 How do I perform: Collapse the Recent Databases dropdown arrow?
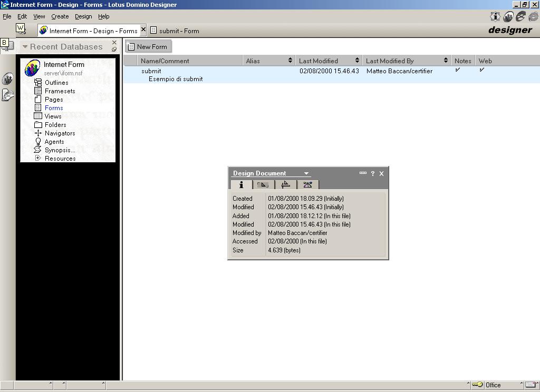click(25, 46)
